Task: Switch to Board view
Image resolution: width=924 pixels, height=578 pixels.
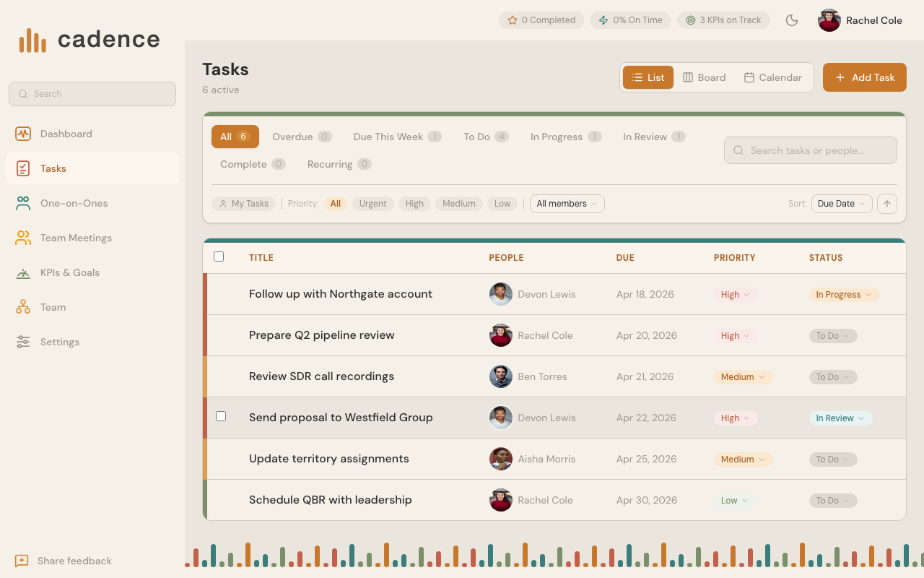Action: pyautogui.click(x=704, y=77)
